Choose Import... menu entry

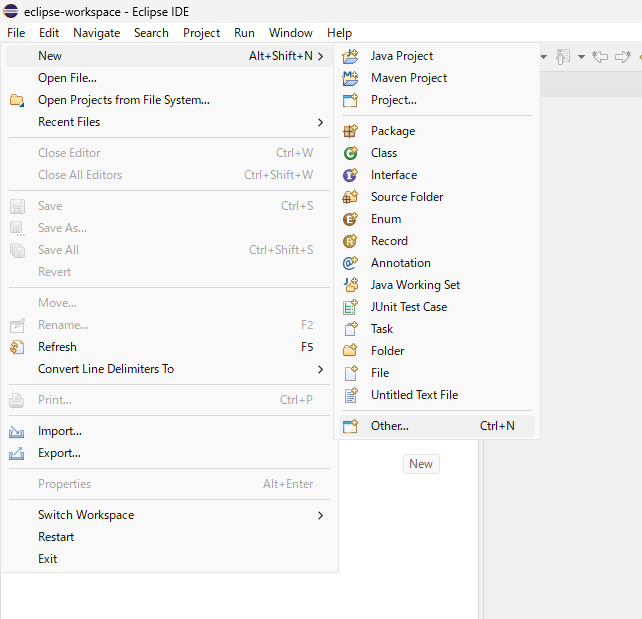point(169,431)
